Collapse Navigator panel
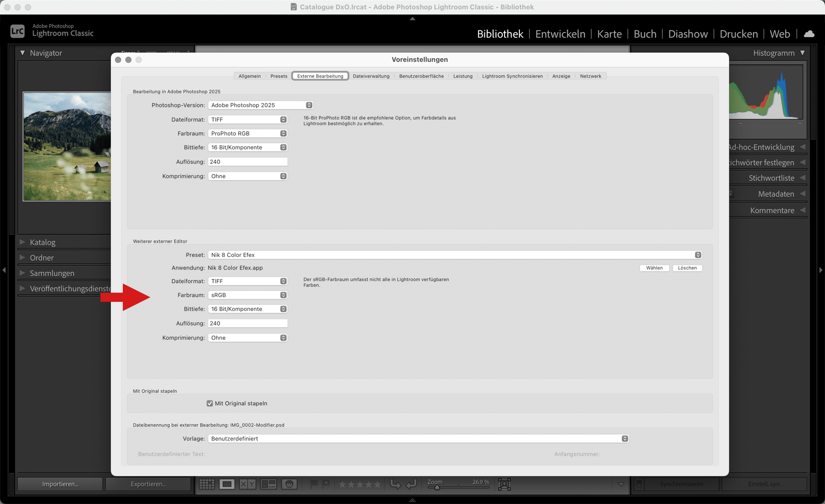The width and height of the screenshot is (825, 504). click(x=22, y=53)
